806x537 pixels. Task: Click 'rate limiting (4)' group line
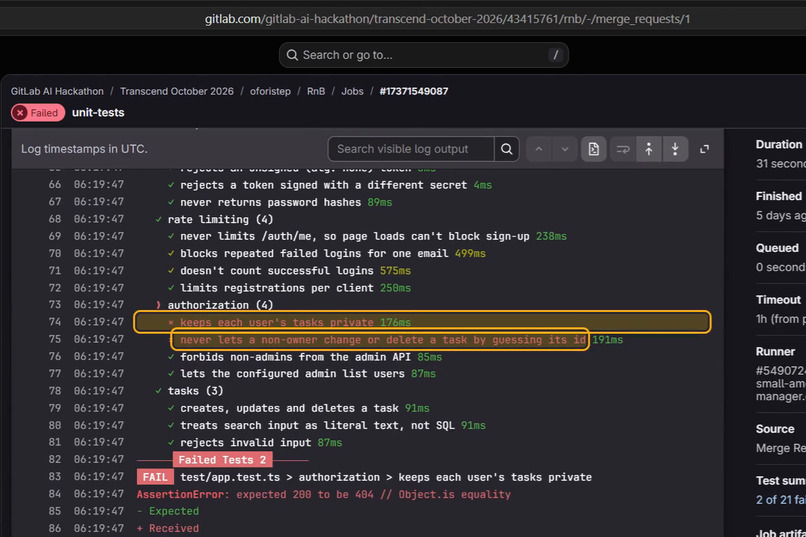pyautogui.click(x=220, y=219)
